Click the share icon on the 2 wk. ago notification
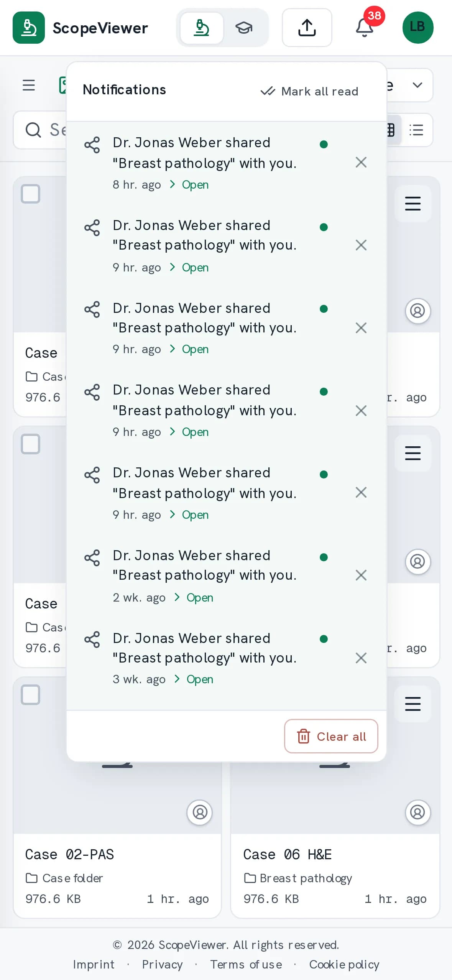 tap(92, 558)
